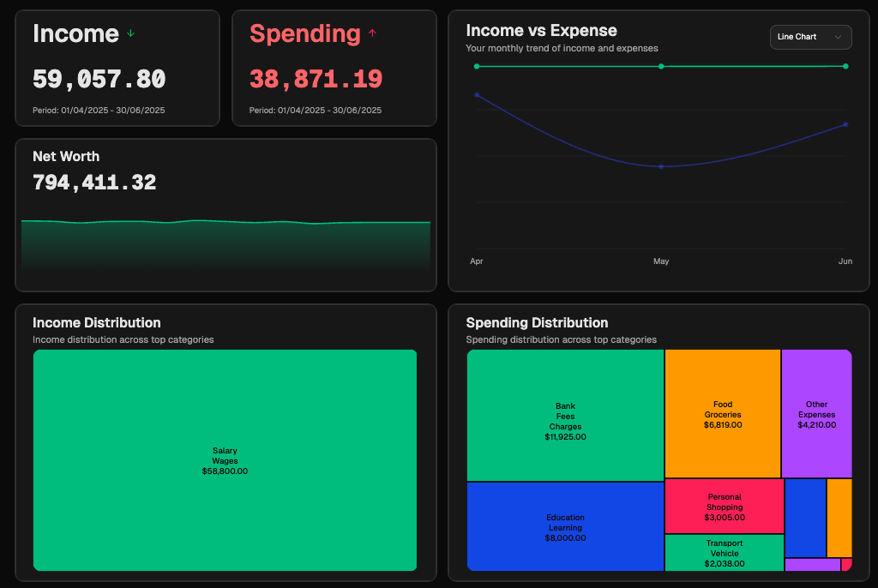Open the Line Chart type dropdown
The width and height of the screenshot is (878, 588).
click(x=810, y=37)
